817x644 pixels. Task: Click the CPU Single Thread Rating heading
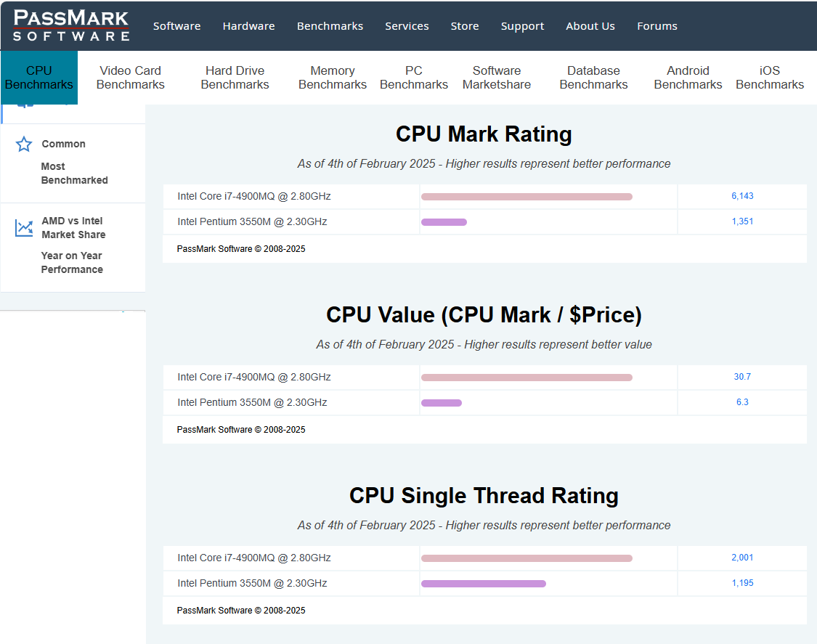(484, 496)
